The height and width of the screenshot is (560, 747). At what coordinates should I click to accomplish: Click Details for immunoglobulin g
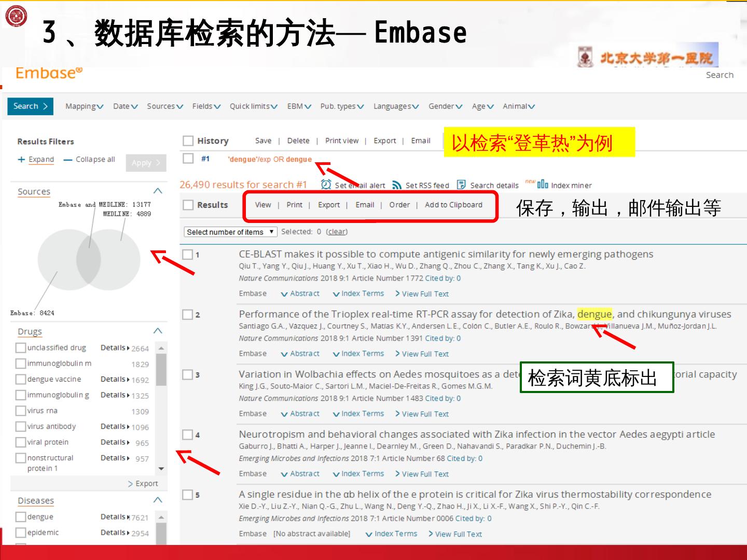coord(115,395)
